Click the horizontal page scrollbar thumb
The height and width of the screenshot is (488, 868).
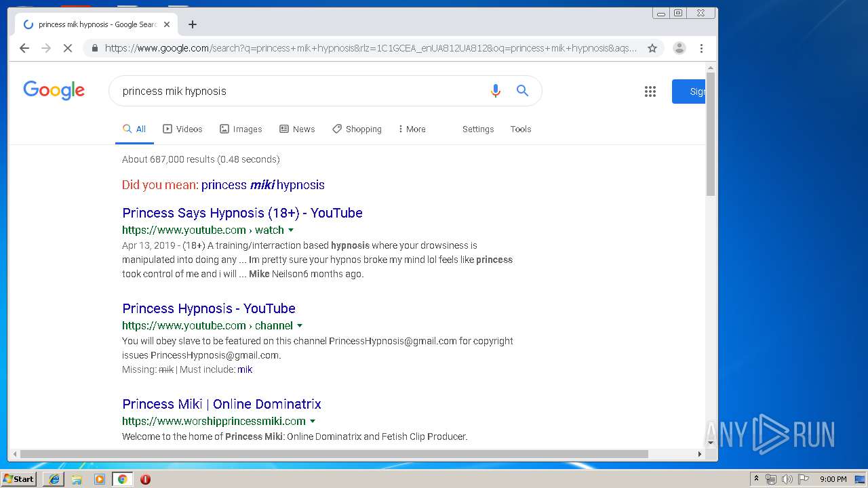(x=334, y=454)
